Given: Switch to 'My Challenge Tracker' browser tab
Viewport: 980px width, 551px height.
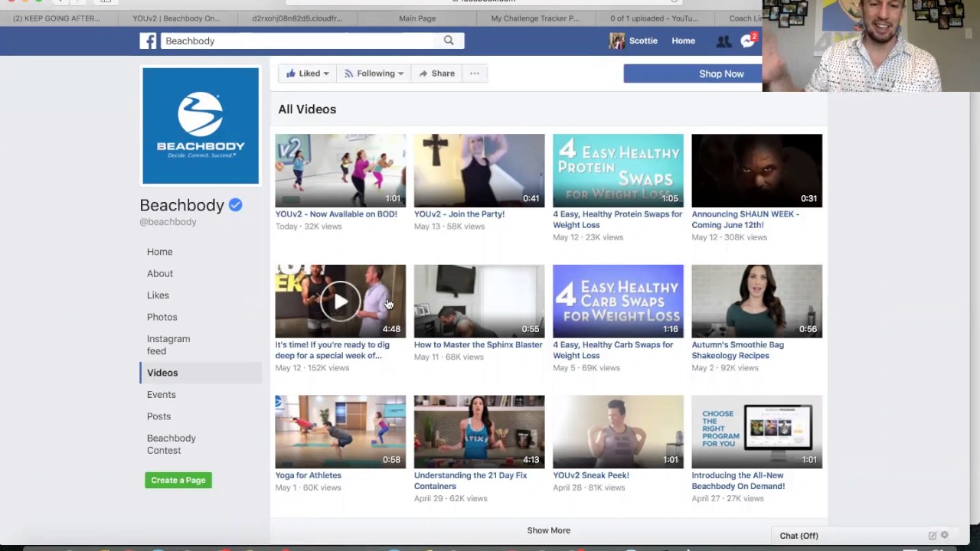Looking at the screenshot, I should point(535,18).
